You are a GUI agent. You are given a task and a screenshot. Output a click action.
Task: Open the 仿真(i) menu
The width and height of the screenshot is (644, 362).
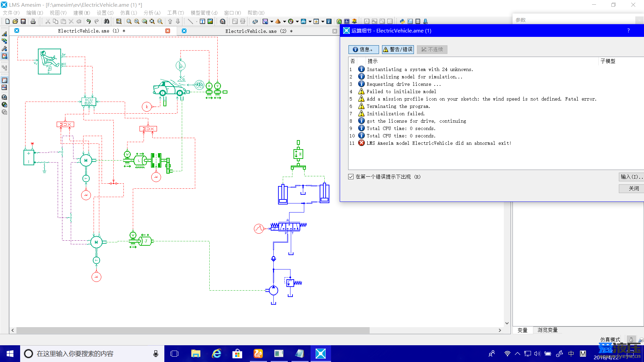[x=129, y=13]
